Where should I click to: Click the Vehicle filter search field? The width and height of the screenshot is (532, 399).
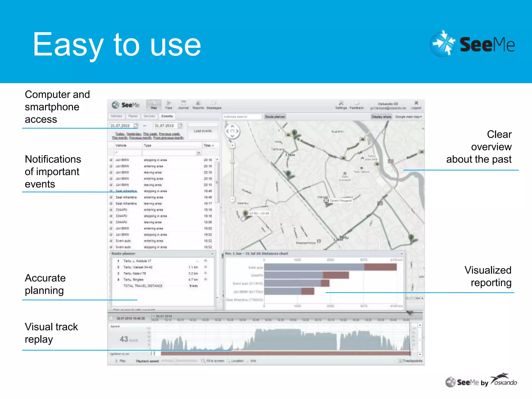pos(128,153)
